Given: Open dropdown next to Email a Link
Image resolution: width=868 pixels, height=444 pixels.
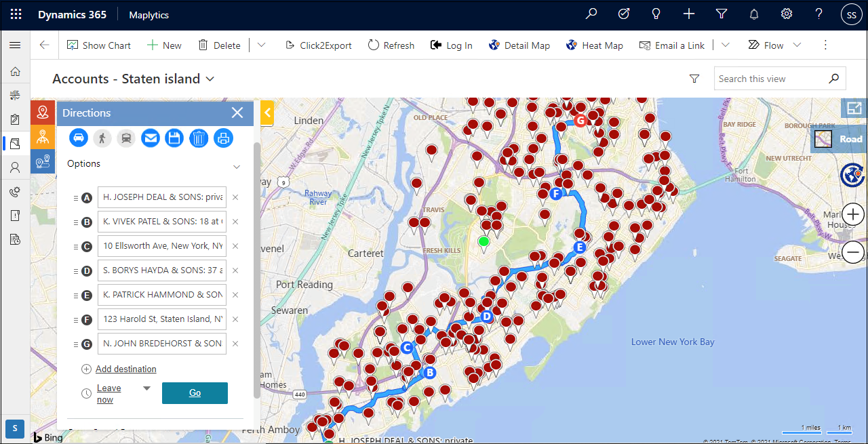Looking at the screenshot, I should (725, 45).
